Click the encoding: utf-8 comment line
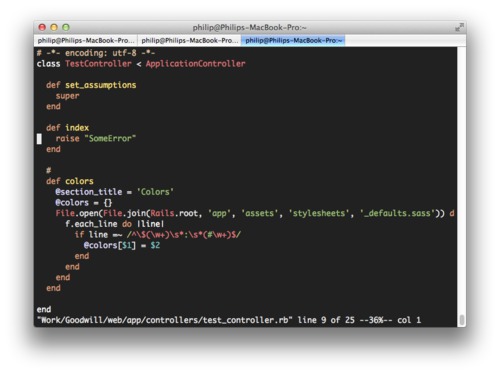The width and height of the screenshot is (500, 374). pyautogui.click(x=96, y=53)
